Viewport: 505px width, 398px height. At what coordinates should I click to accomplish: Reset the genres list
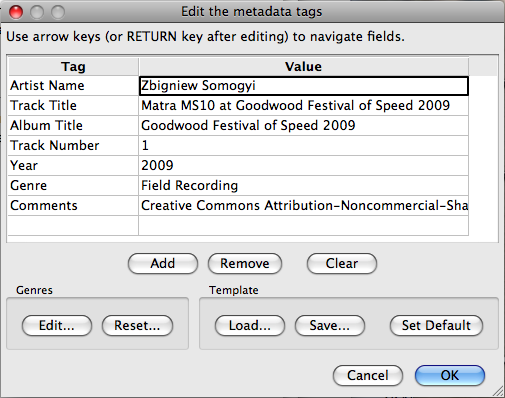pyautogui.click(x=137, y=325)
